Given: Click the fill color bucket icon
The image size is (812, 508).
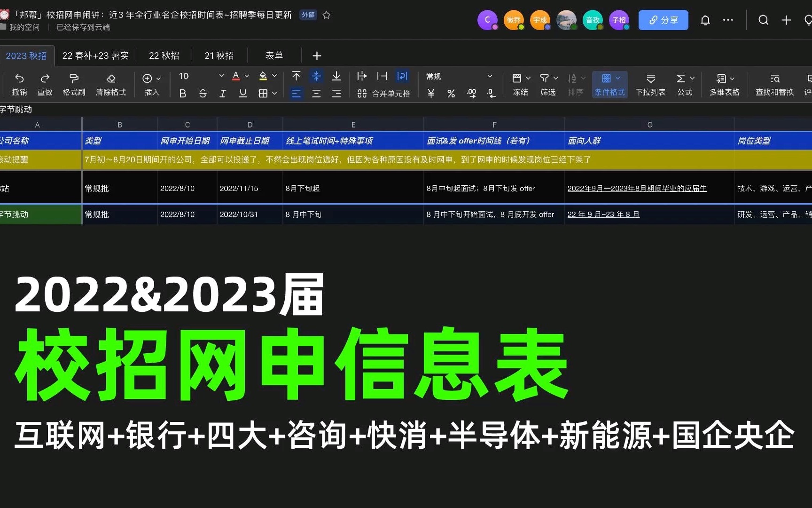Looking at the screenshot, I should click(x=263, y=76).
